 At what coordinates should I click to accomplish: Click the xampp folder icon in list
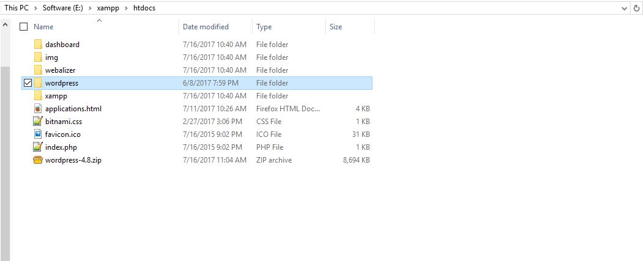[x=38, y=95]
